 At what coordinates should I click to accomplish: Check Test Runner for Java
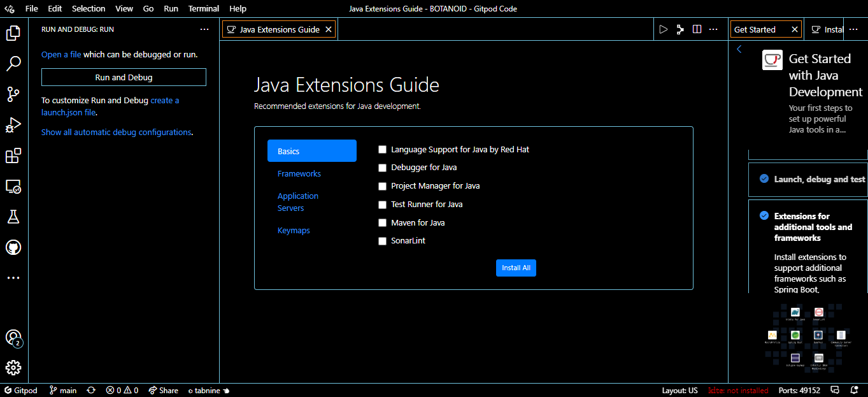tap(383, 205)
